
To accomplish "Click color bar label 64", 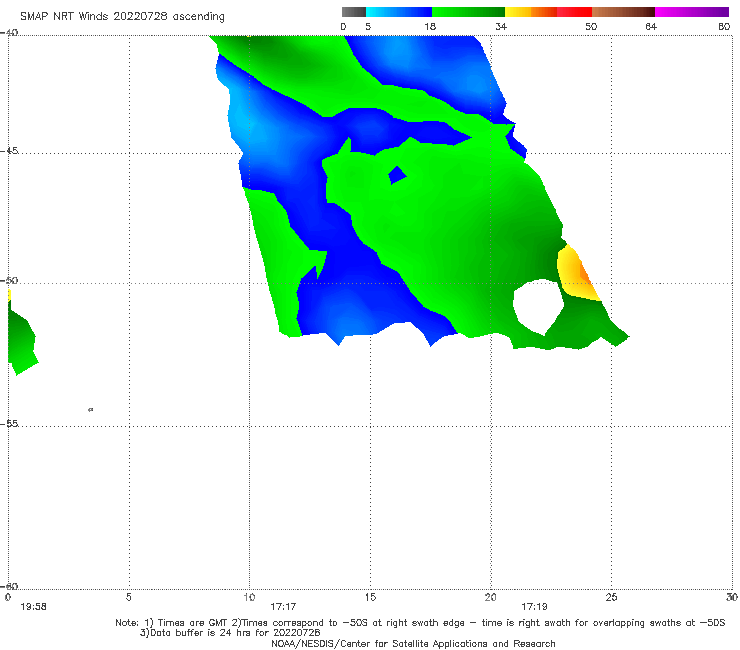I will click(x=651, y=26).
